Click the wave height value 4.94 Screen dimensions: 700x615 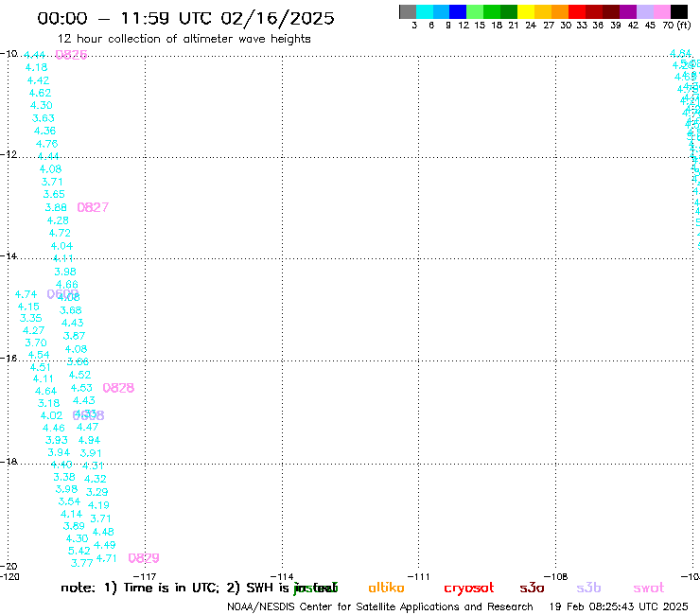89,440
